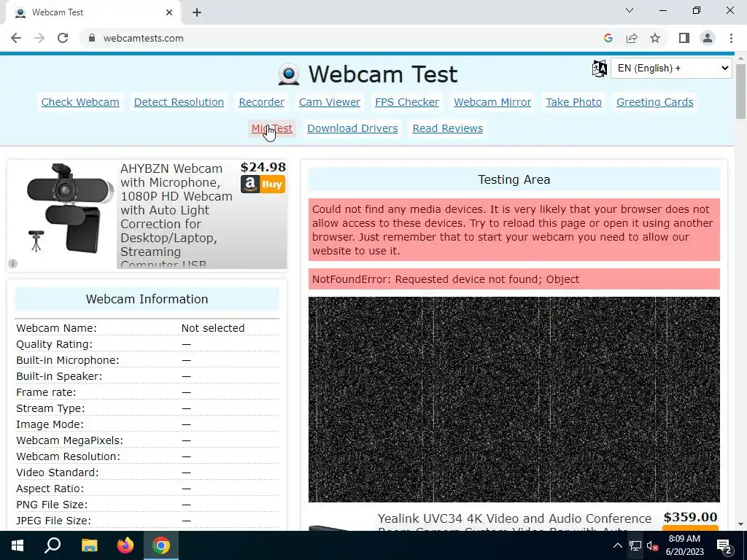Viewport: 747px width, 560px height.
Task: Open the tab search chevron
Action: 630,10
